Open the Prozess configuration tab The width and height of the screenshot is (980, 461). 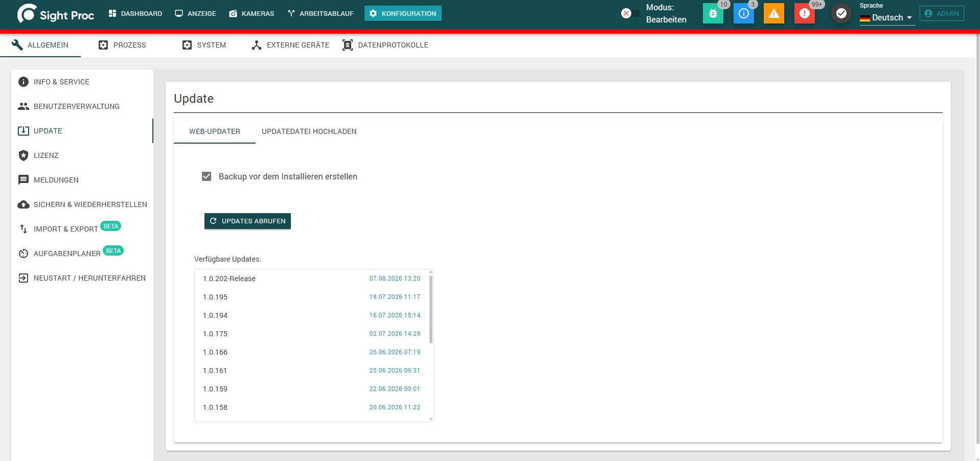click(x=122, y=45)
